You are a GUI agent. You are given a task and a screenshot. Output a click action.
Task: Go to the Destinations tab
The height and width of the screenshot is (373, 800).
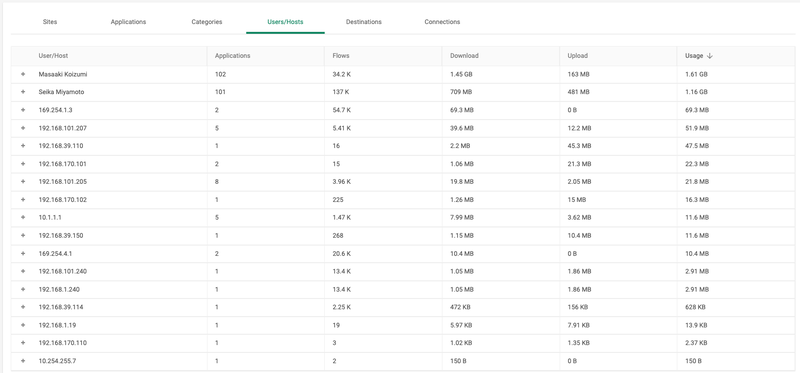(364, 22)
